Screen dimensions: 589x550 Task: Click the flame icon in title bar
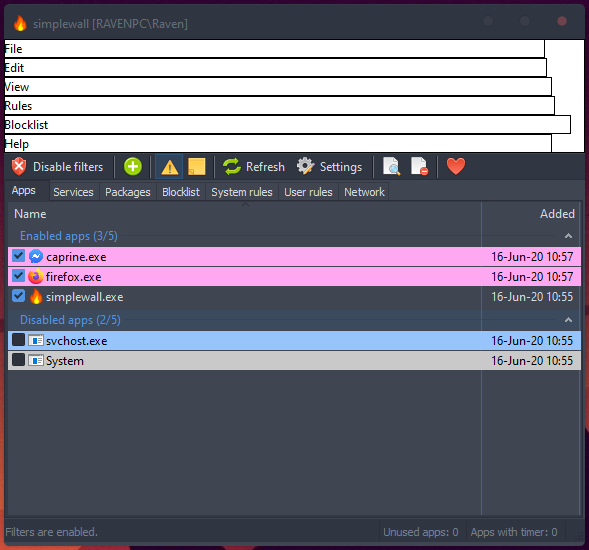(x=20, y=23)
